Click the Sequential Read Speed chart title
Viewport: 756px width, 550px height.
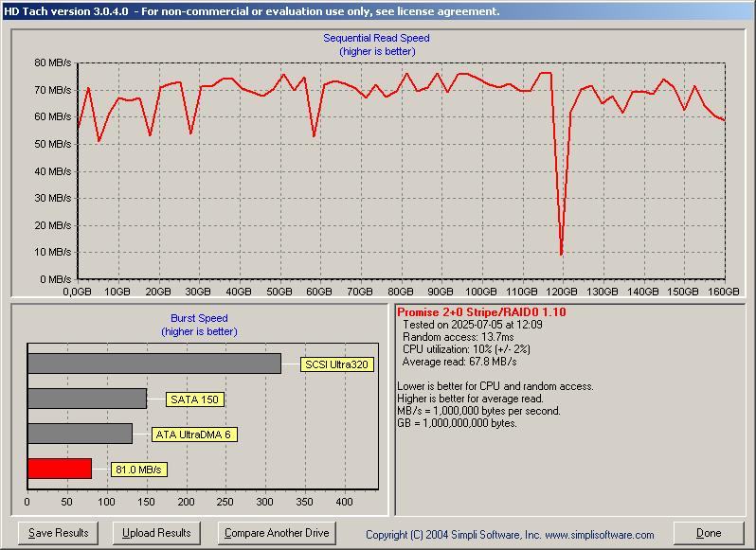tap(376, 38)
